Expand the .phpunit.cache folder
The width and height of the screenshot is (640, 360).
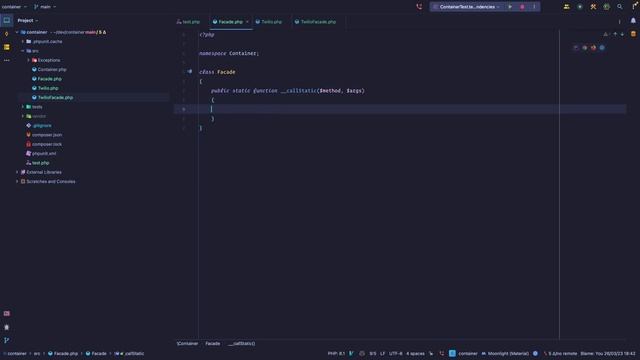tap(22, 42)
